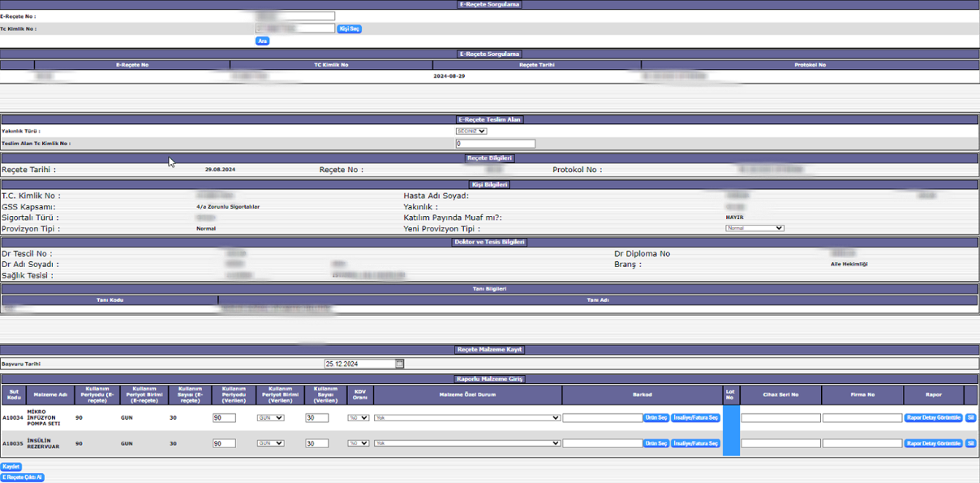This screenshot has height=483, width=980.
Task: Click the Kaydet save button
Action: tap(11, 467)
